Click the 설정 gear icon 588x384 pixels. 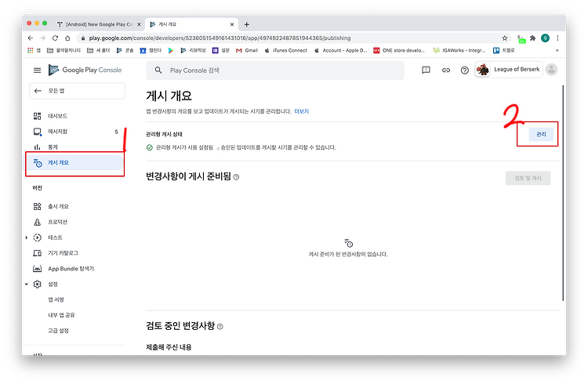[x=37, y=284]
